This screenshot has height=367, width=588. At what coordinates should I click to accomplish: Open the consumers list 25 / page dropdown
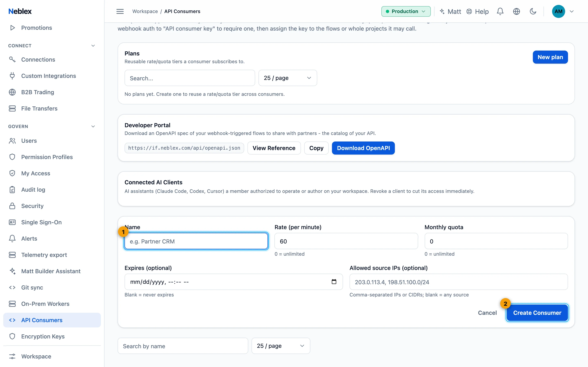point(281,346)
